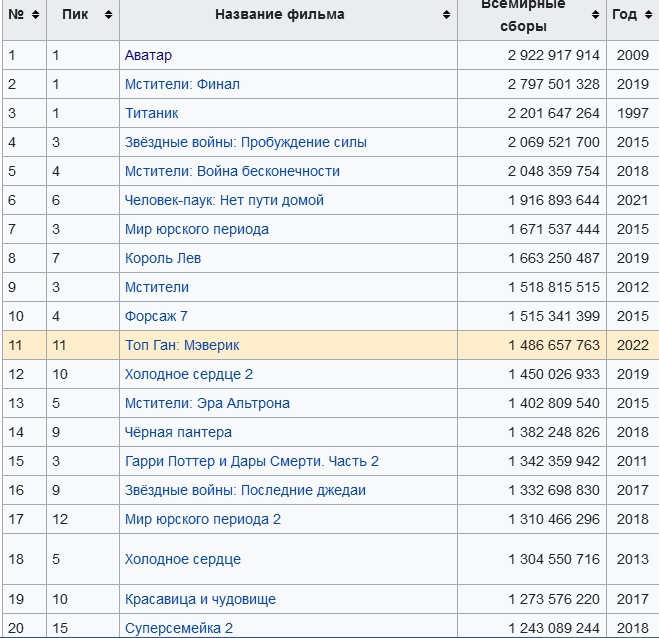Open Гарри Поттер и Дары Смерти. Часть 2
The height and width of the screenshot is (638, 659).
(x=251, y=461)
